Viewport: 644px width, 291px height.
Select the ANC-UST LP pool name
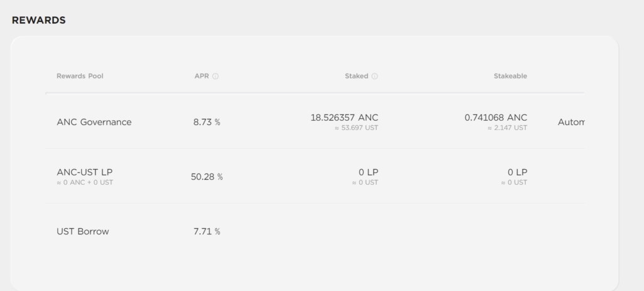tap(84, 172)
